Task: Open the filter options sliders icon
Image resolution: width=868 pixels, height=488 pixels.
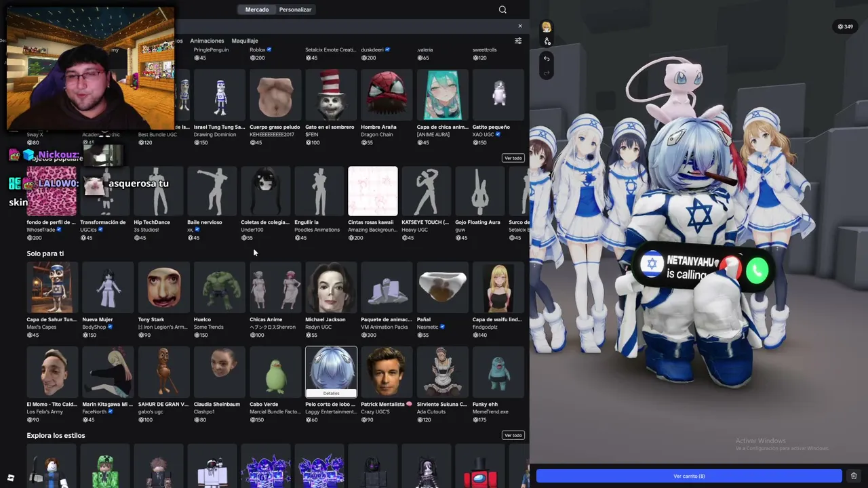Action: tap(518, 41)
